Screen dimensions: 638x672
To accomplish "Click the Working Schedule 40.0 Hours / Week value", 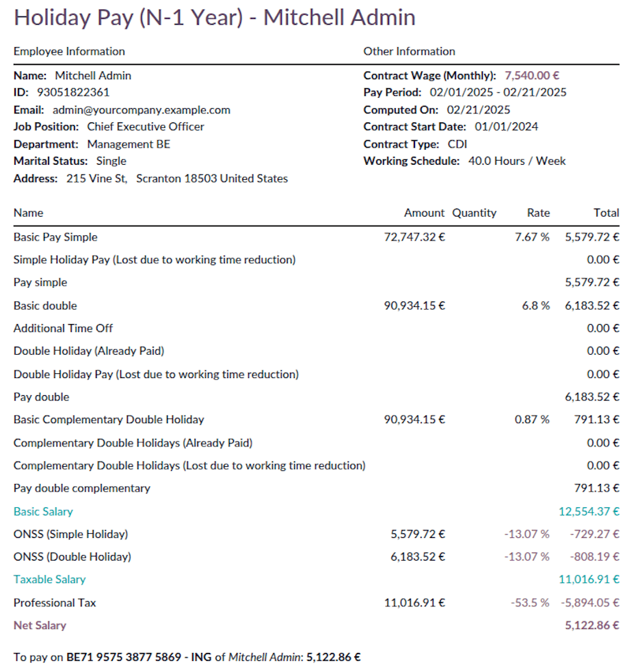I will [x=517, y=161].
